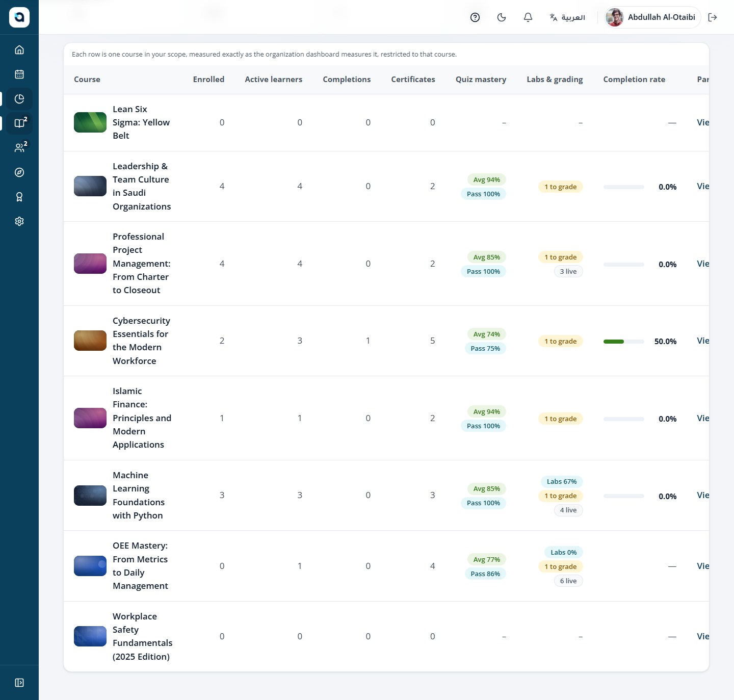This screenshot has width=734, height=700.
Task: Click 3 live badge in Project Management row
Action: [x=568, y=272]
